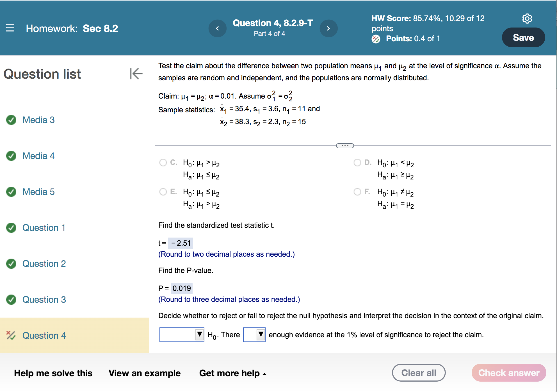Go to previous question arrow
The width and height of the screenshot is (557, 392).
coord(217,28)
